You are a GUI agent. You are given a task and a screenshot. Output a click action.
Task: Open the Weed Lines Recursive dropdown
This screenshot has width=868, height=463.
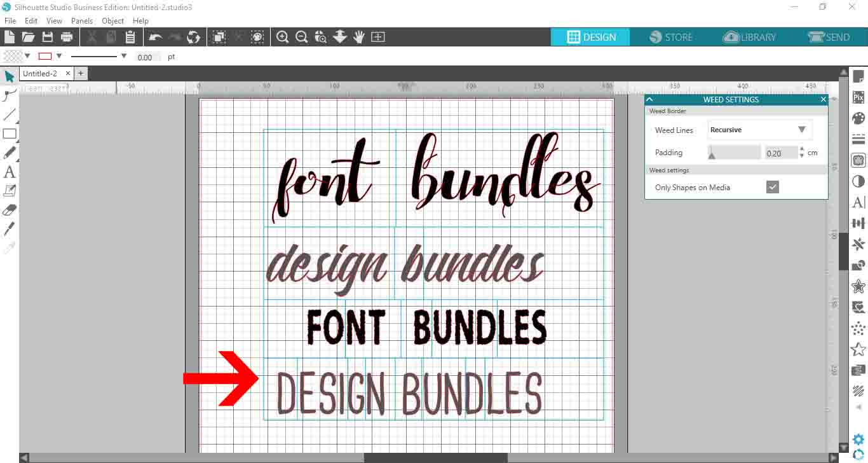(x=760, y=130)
